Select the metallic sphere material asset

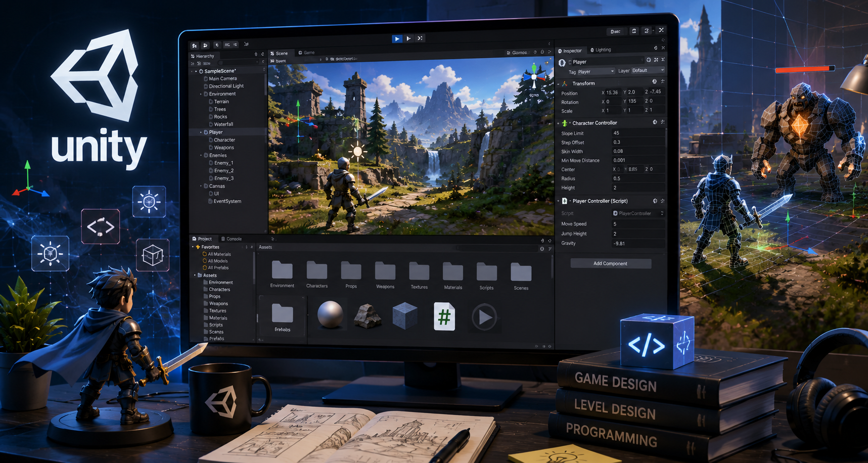[330, 314]
